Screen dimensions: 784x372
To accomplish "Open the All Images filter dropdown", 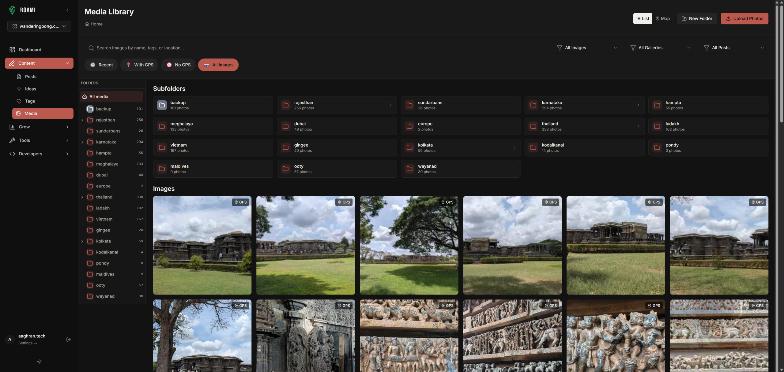I will coord(587,48).
